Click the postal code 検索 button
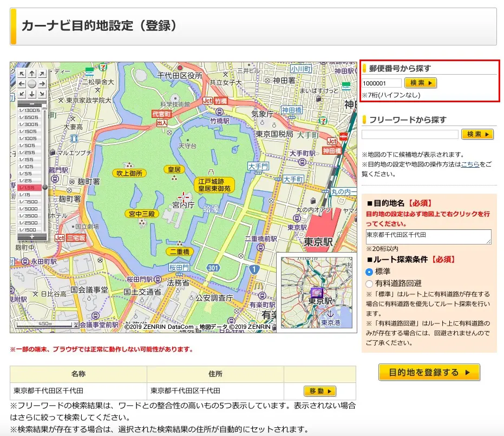 click(420, 83)
